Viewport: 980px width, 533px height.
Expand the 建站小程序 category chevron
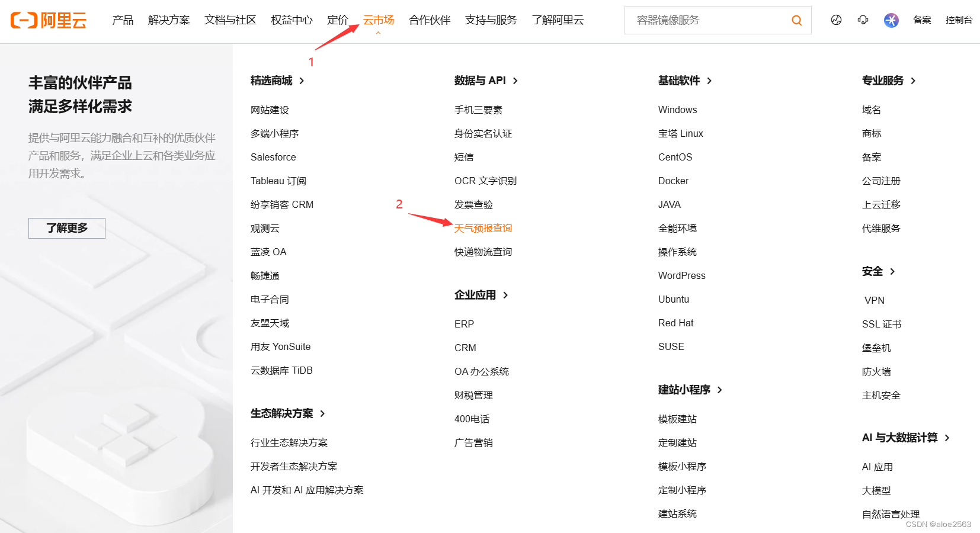click(720, 390)
